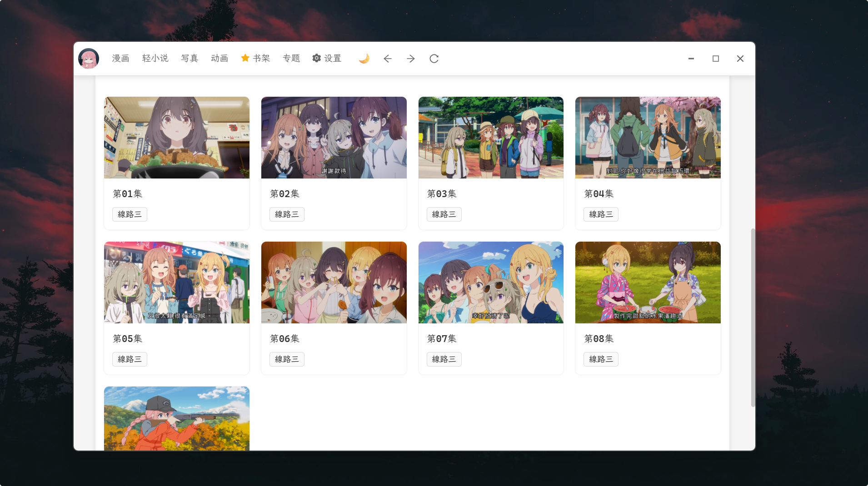Screen dimensions: 868x486
Task: Go back with the left arrow
Action: 388,59
